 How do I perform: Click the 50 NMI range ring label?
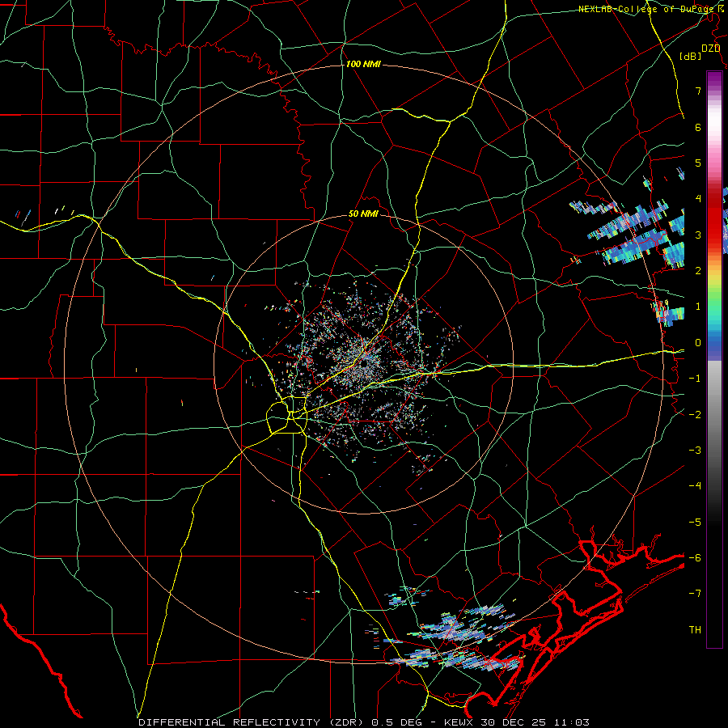pyautogui.click(x=363, y=214)
